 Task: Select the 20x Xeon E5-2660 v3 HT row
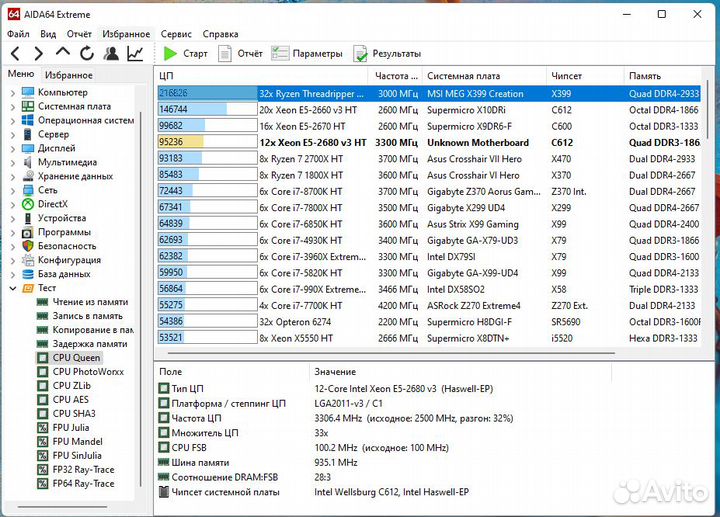coord(428,110)
